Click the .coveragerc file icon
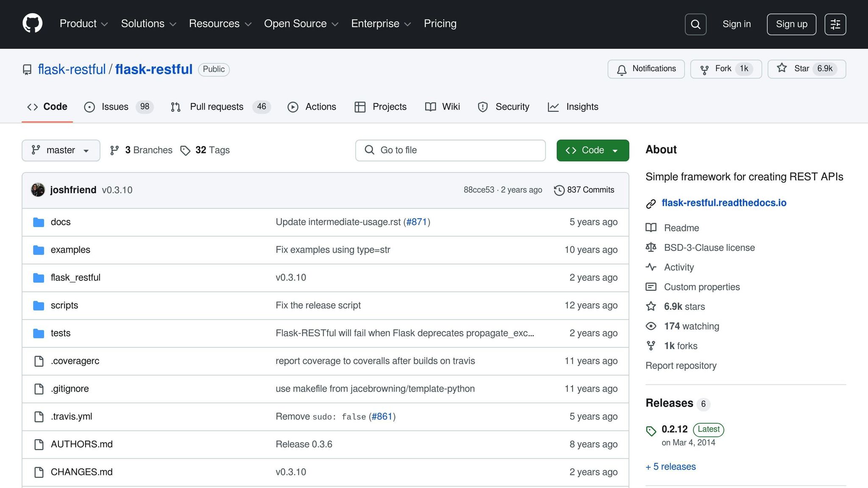 tap(39, 361)
